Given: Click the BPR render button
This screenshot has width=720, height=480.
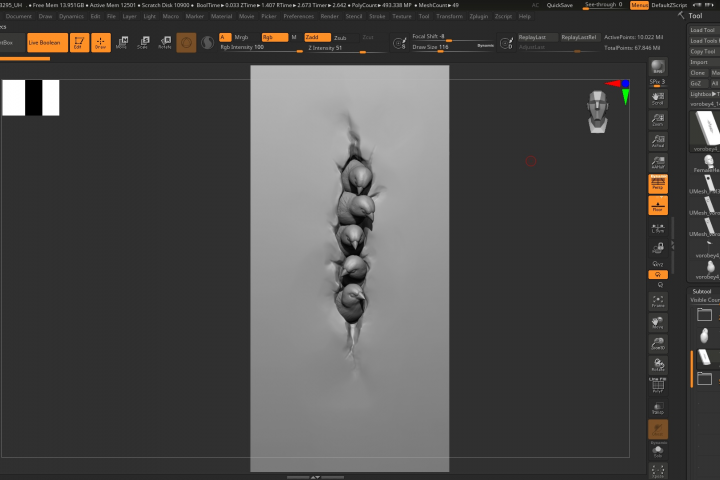Looking at the screenshot, I should click(658, 69).
